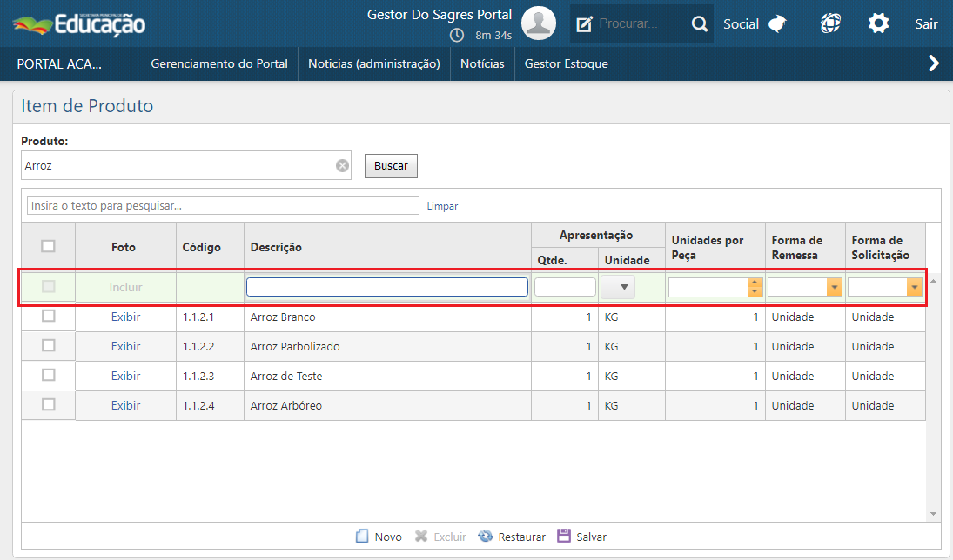Click the search magnifier icon
The width and height of the screenshot is (953, 560).
coord(700,24)
